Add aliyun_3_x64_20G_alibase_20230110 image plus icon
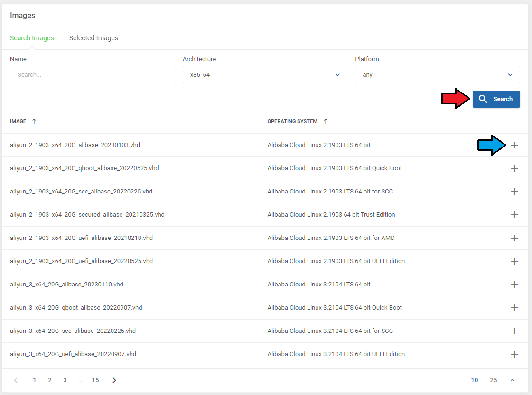Viewport: 532px width, 395px height. (x=514, y=285)
